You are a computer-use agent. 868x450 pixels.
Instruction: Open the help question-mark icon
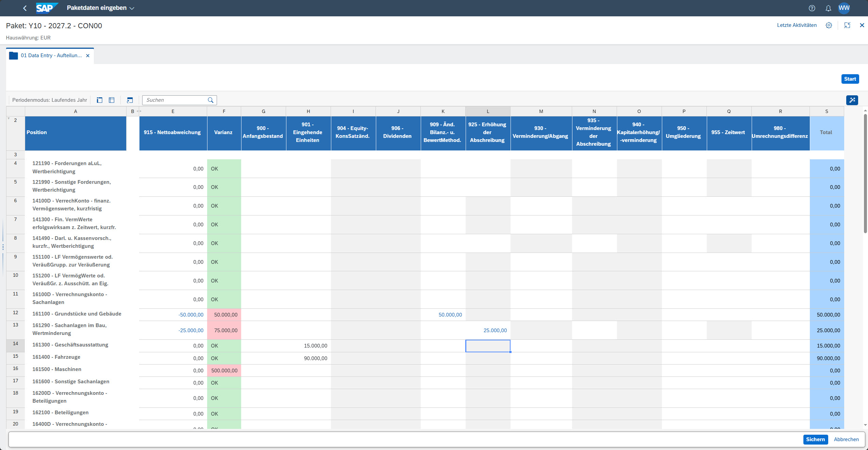812,8
